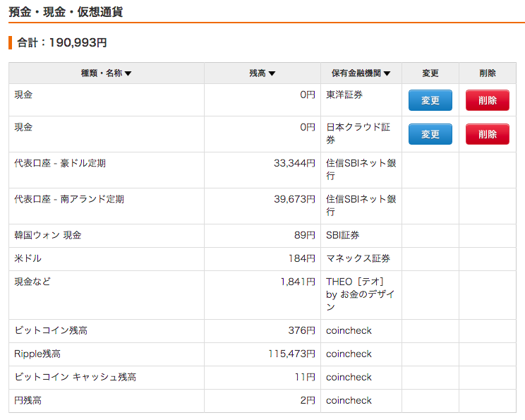Image resolution: width=525 pixels, height=420 pixels.
Task: Click coincheck in ビットコイン キャッシュ残高 row
Action: [x=349, y=377]
